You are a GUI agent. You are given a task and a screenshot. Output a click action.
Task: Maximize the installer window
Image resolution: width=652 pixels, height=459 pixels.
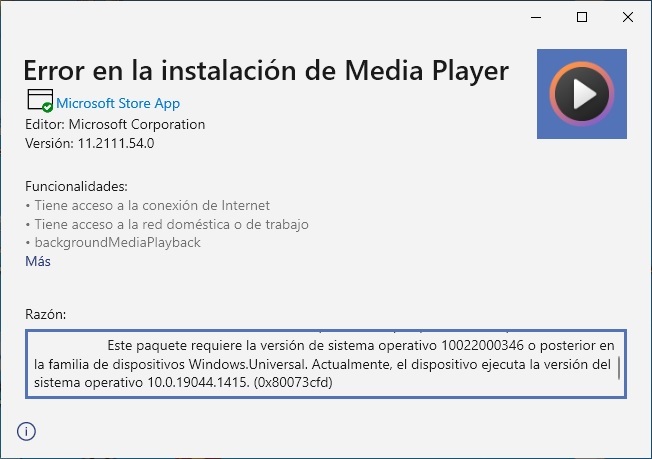[x=582, y=17]
